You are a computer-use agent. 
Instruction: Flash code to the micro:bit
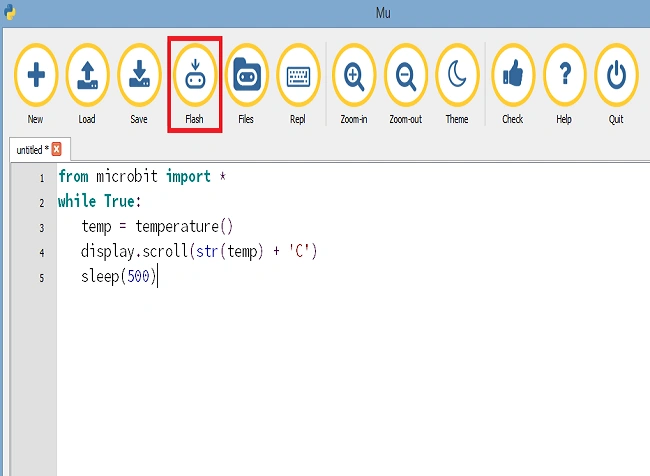click(195, 75)
